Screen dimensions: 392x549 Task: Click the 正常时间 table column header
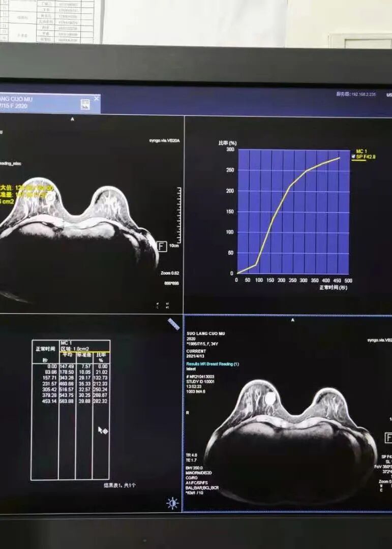point(46,349)
